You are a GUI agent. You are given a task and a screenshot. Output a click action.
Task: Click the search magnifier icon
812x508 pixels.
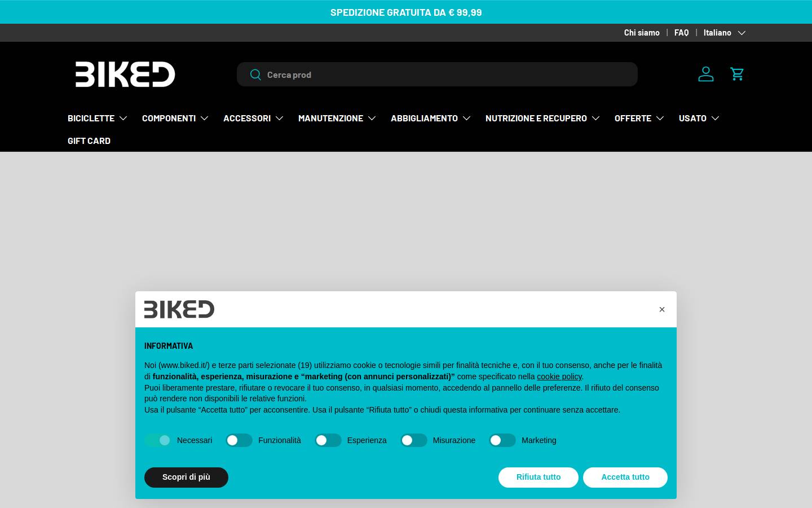click(x=255, y=75)
